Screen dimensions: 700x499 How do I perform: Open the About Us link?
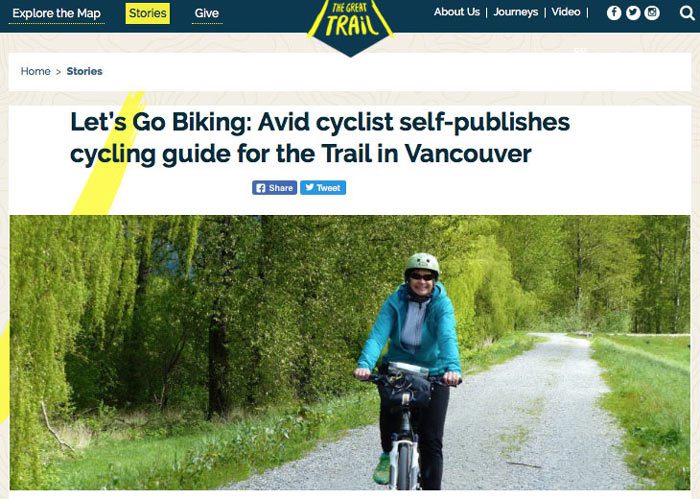pyautogui.click(x=457, y=12)
